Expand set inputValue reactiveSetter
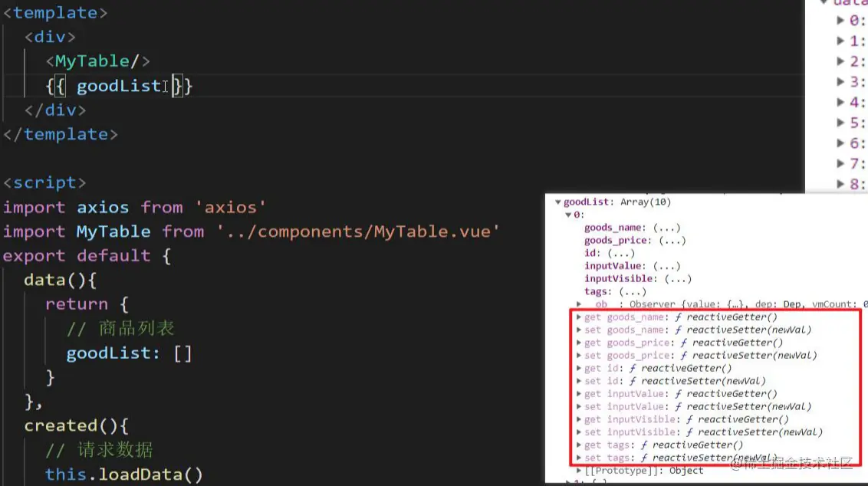The image size is (868, 486). click(579, 406)
